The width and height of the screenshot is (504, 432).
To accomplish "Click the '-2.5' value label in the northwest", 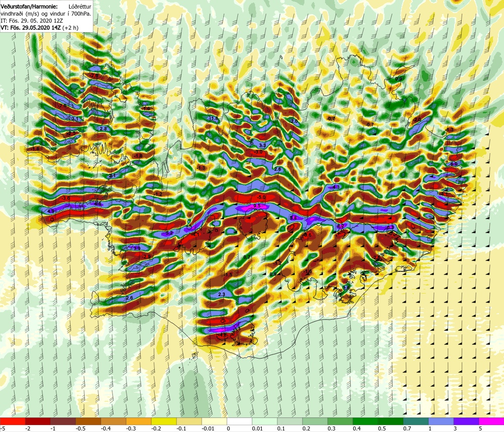I will click(71, 133).
